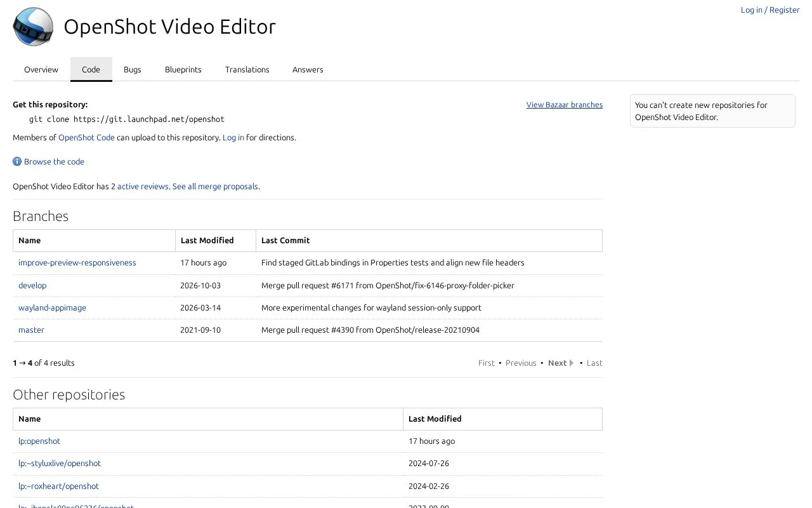
Task: Click the Next pagination arrow icon
Action: pyautogui.click(x=572, y=363)
